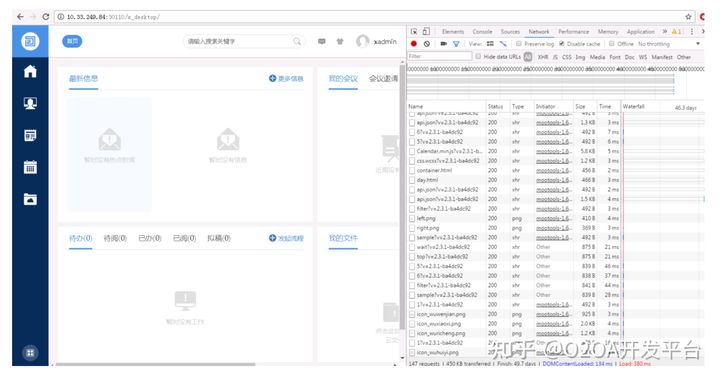The image size is (720, 379).
Task: Check the Offline checkbox
Action: point(612,44)
